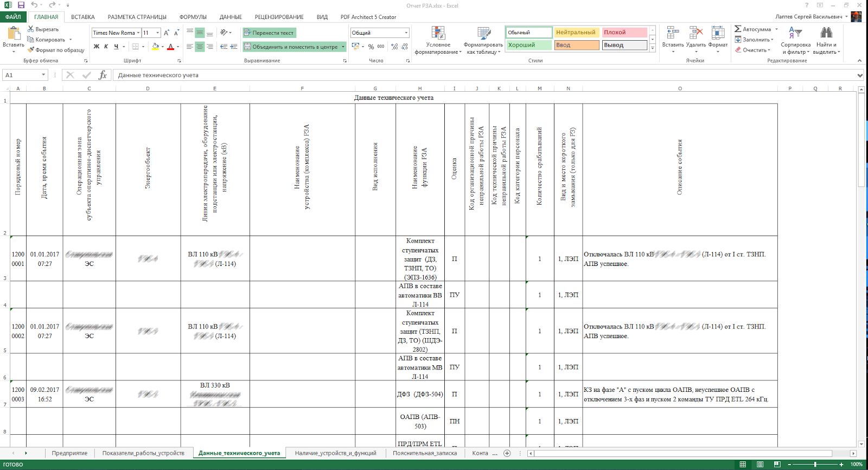Open merge options dropdown arrow

343,47
